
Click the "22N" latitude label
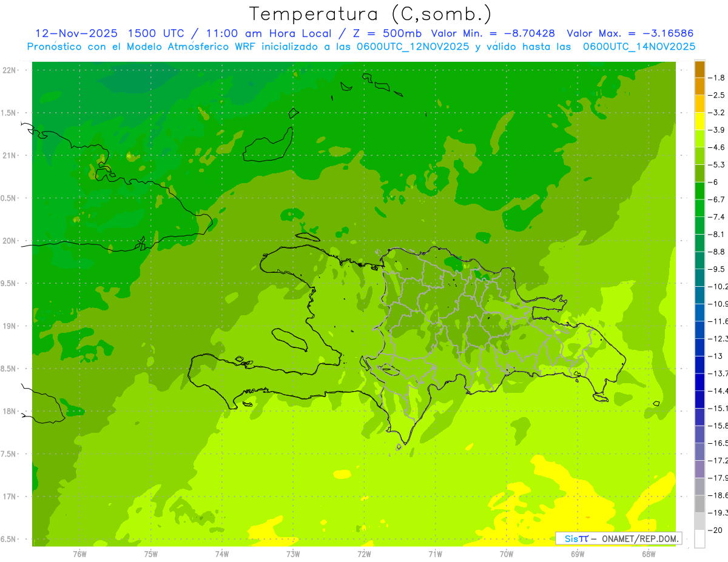tap(10, 70)
